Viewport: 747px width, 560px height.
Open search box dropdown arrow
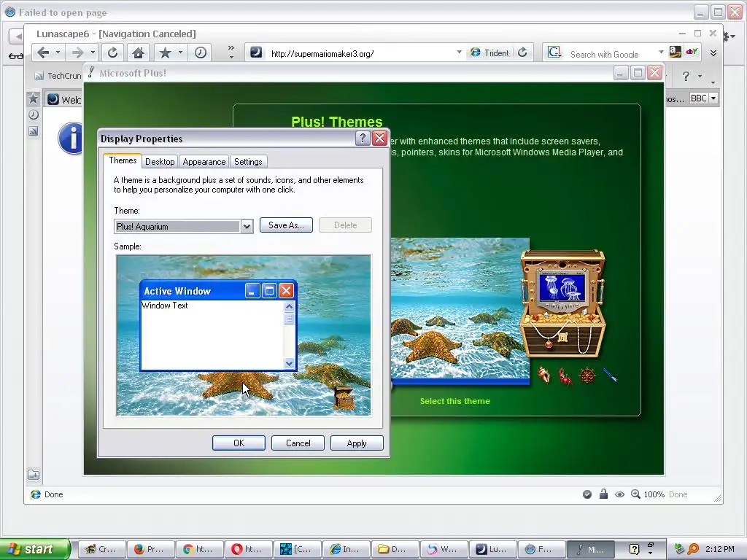point(661,52)
